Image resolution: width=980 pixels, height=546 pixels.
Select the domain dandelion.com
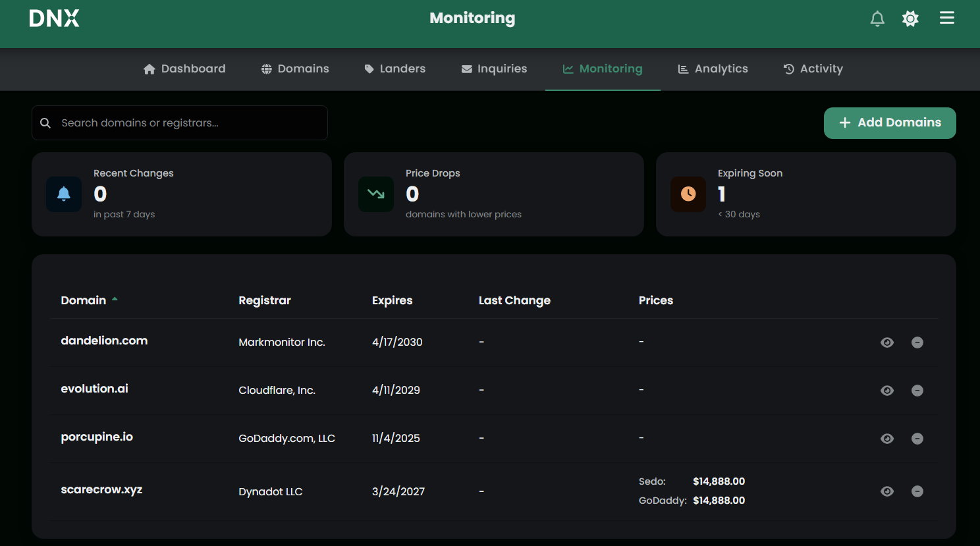pos(104,341)
